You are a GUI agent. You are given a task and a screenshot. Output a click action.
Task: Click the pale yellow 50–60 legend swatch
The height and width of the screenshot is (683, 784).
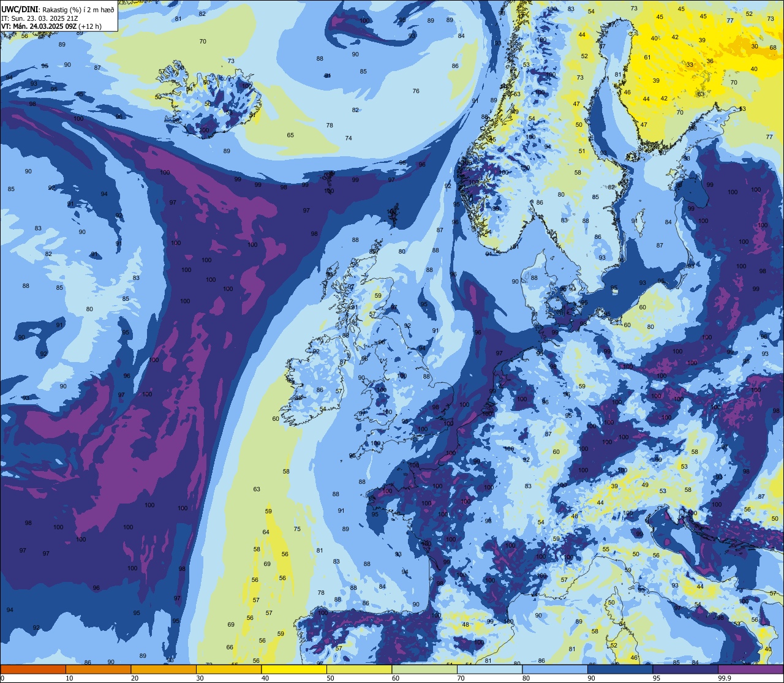(x=359, y=669)
